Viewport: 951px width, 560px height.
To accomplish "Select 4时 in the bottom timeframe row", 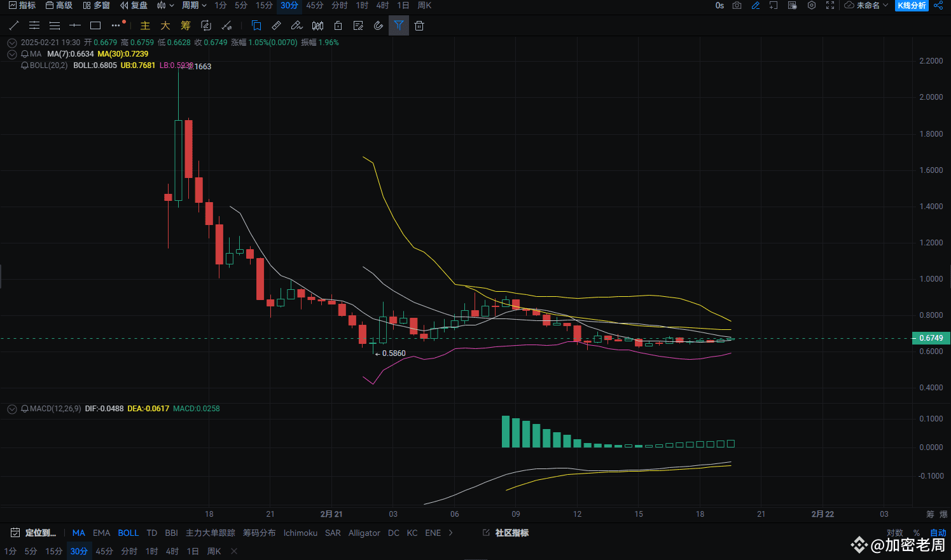I will click(172, 551).
